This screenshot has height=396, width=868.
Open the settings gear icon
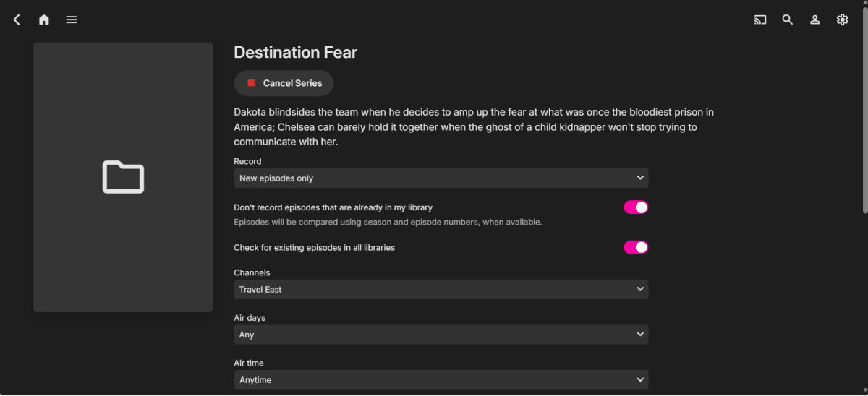(842, 20)
